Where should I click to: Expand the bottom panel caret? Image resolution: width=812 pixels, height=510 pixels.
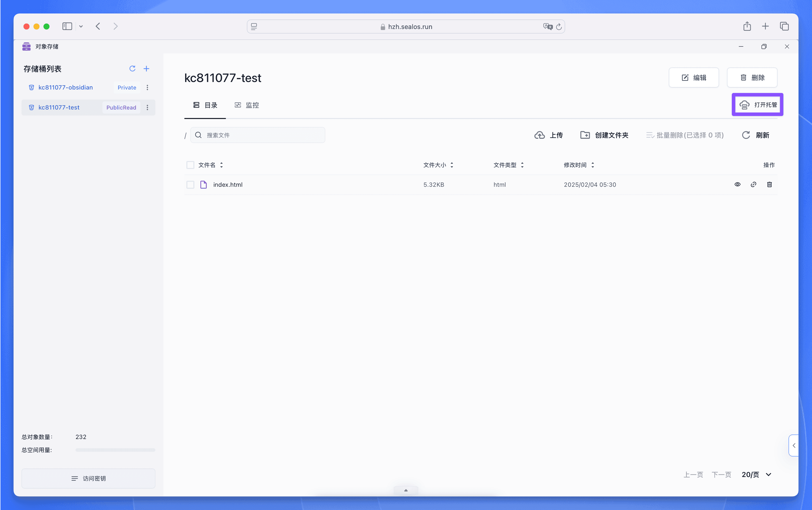coord(406,490)
